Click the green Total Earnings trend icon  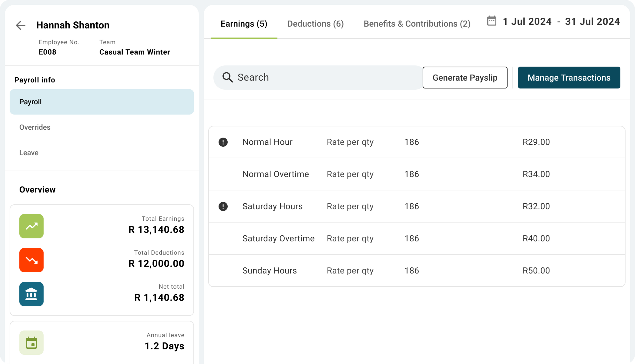click(x=31, y=226)
